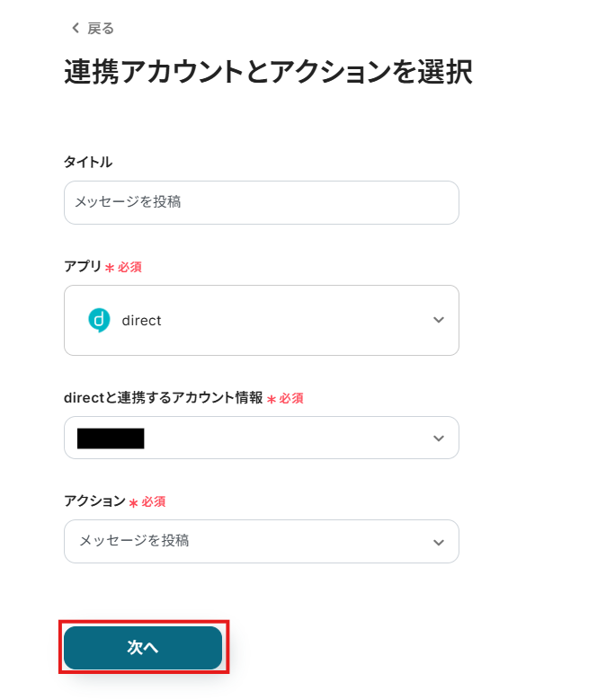The height and width of the screenshot is (700, 597).
Task: Click the 必須 marker beside アカウント情報
Action: tap(291, 398)
